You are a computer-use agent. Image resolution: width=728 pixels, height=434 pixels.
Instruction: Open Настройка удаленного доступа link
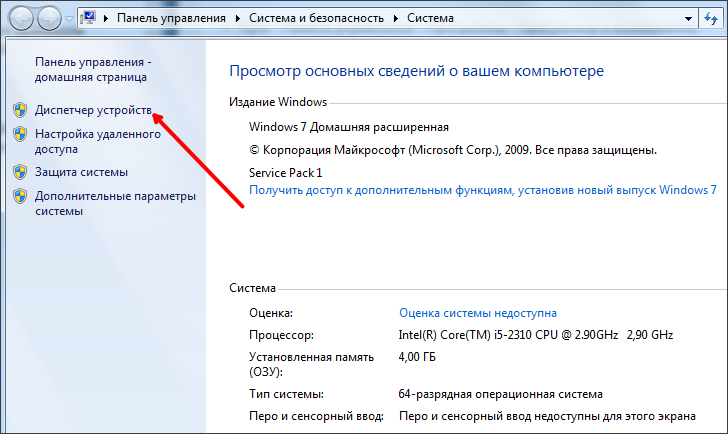coord(98,142)
